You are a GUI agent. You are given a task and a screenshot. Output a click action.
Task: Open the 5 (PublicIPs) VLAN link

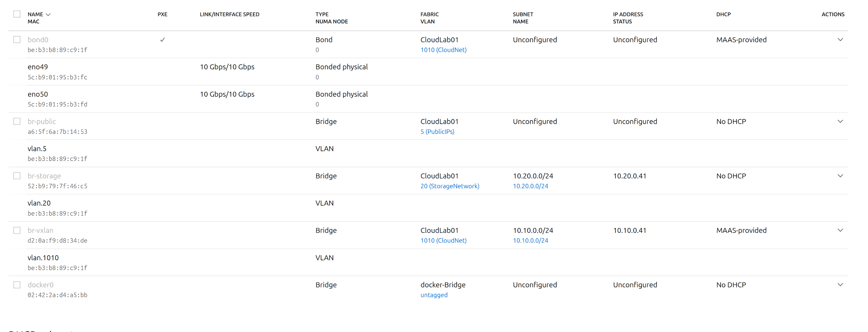pos(437,132)
